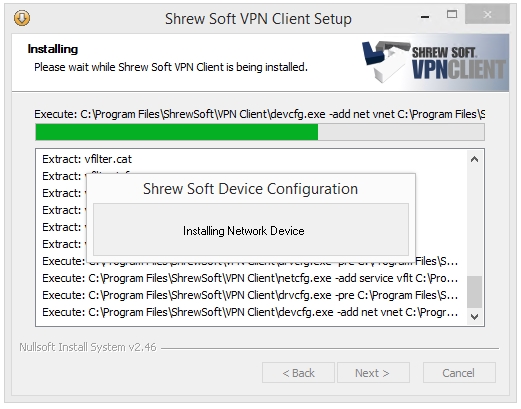Click the disabled close X button
The width and height of the screenshot is (521, 409).
(x=487, y=14)
